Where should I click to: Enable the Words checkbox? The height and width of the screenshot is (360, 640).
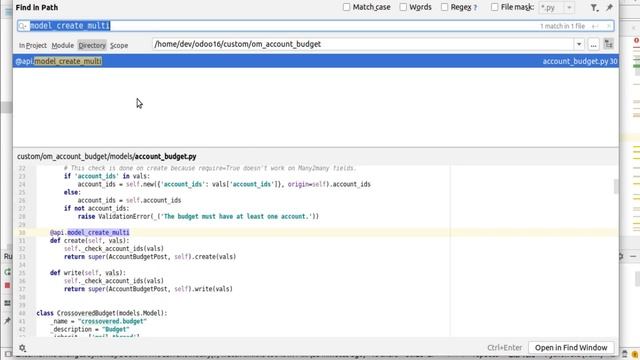(x=403, y=7)
